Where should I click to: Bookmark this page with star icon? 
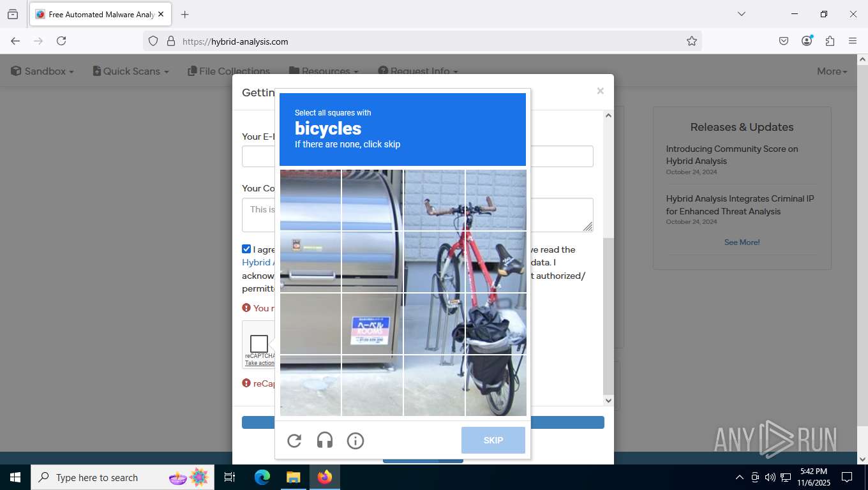pyautogui.click(x=692, y=41)
